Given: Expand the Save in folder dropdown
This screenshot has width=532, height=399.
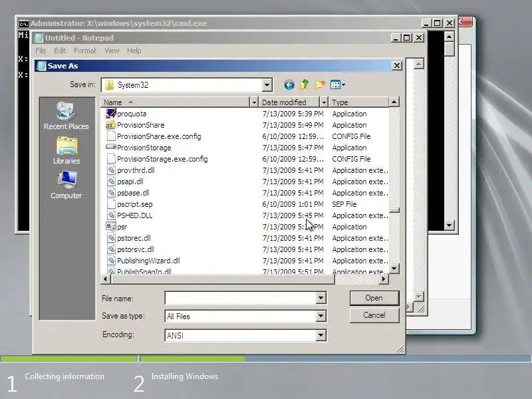Looking at the screenshot, I should point(267,85).
